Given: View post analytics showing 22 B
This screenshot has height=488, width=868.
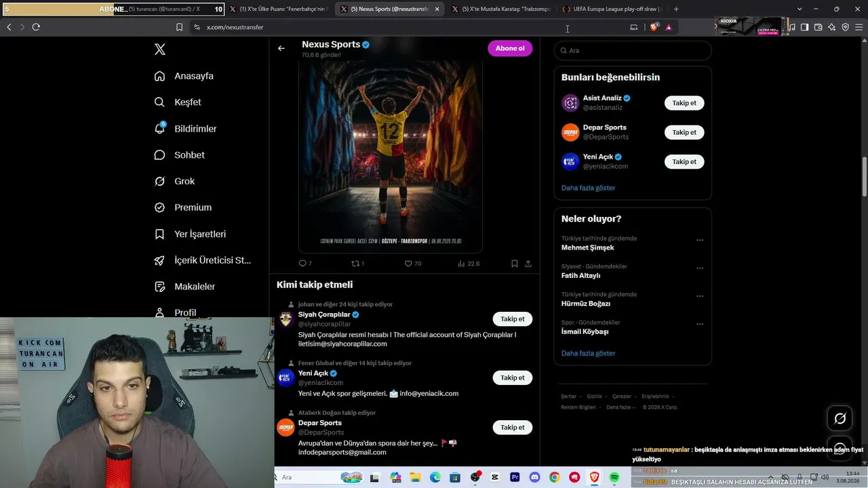Looking at the screenshot, I should (469, 264).
